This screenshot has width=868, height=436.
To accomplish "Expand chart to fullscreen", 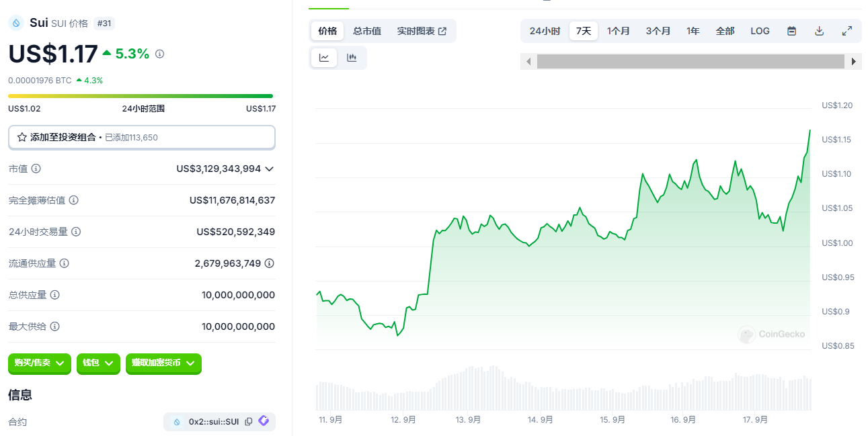I will click(x=846, y=31).
